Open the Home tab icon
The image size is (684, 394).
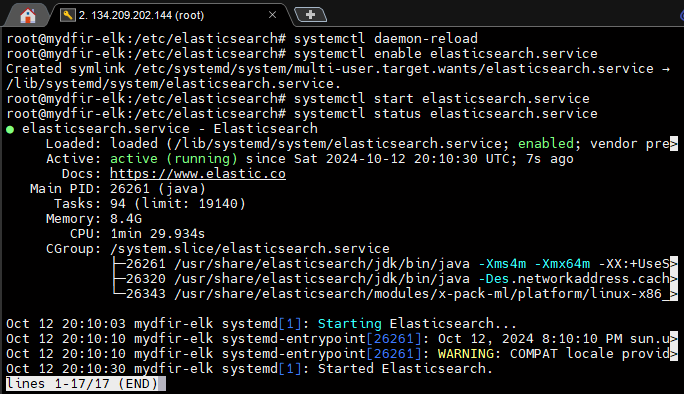pos(27,16)
